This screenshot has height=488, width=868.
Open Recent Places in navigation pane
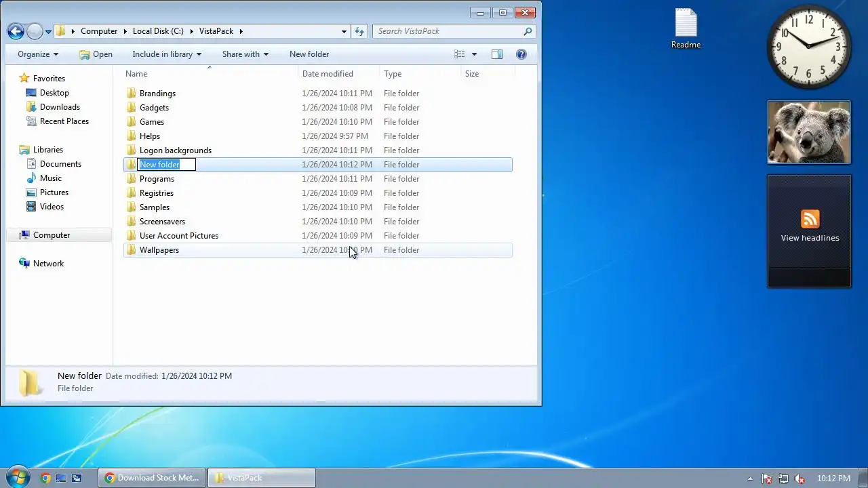(x=64, y=121)
